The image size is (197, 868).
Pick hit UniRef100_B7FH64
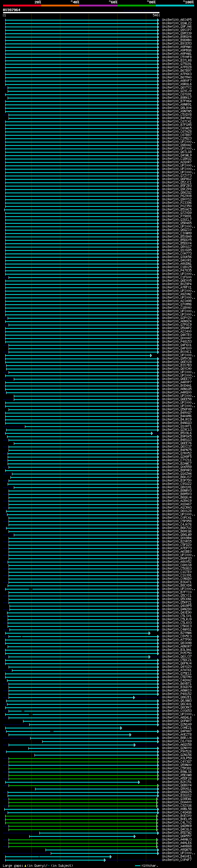[x=177, y=101]
